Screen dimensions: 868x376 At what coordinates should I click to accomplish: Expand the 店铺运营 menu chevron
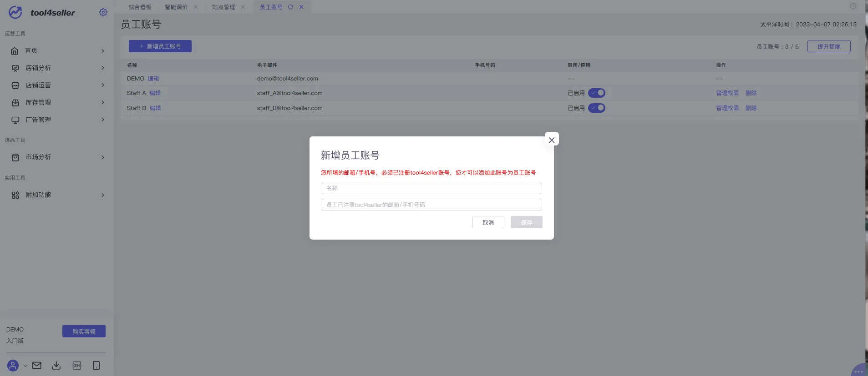click(x=103, y=85)
